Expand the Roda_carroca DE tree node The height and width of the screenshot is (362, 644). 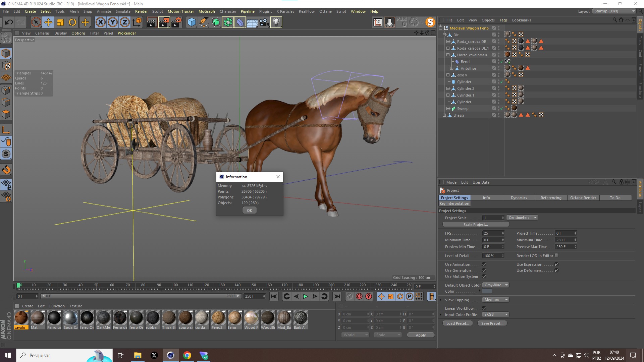(x=448, y=42)
